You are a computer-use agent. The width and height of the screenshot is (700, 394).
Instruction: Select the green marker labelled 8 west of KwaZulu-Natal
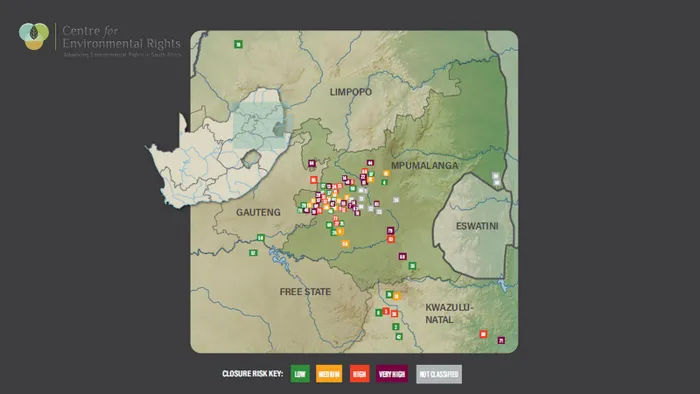[379, 312]
